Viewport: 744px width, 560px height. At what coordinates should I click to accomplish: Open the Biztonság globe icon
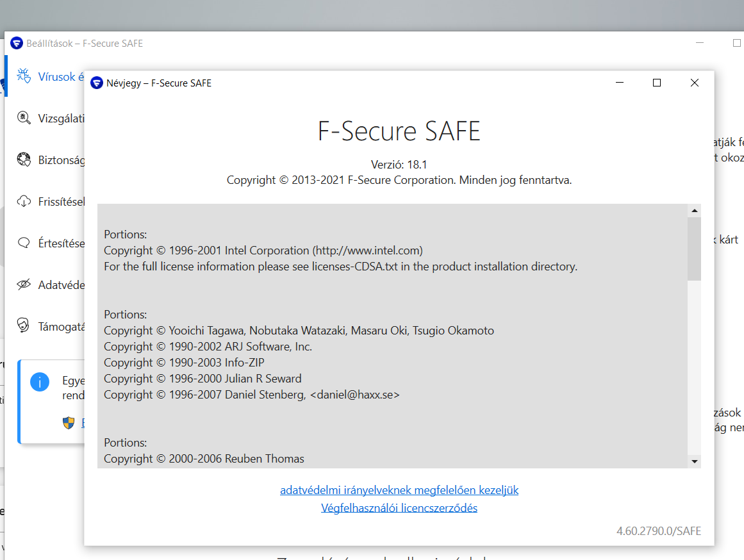pos(24,159)
